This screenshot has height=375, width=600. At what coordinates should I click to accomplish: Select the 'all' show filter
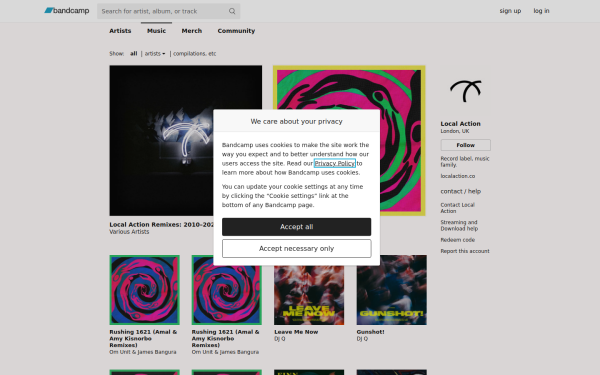134,54
